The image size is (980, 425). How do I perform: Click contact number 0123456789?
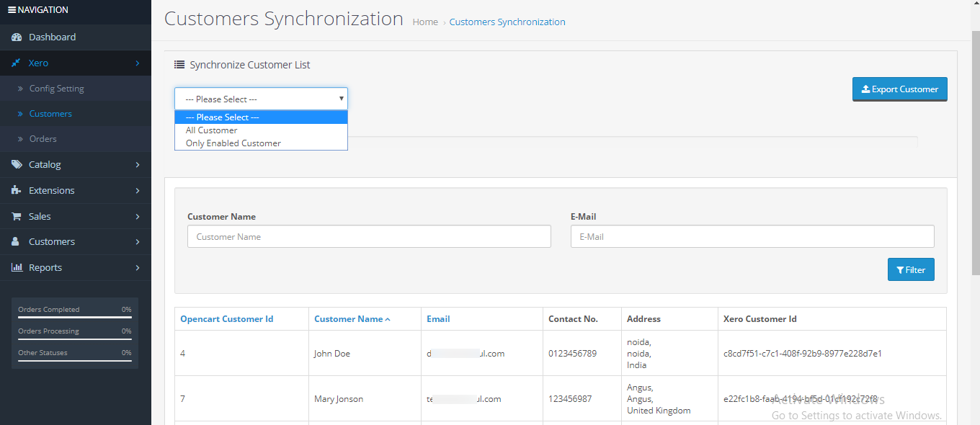click(x=572, y=354)
